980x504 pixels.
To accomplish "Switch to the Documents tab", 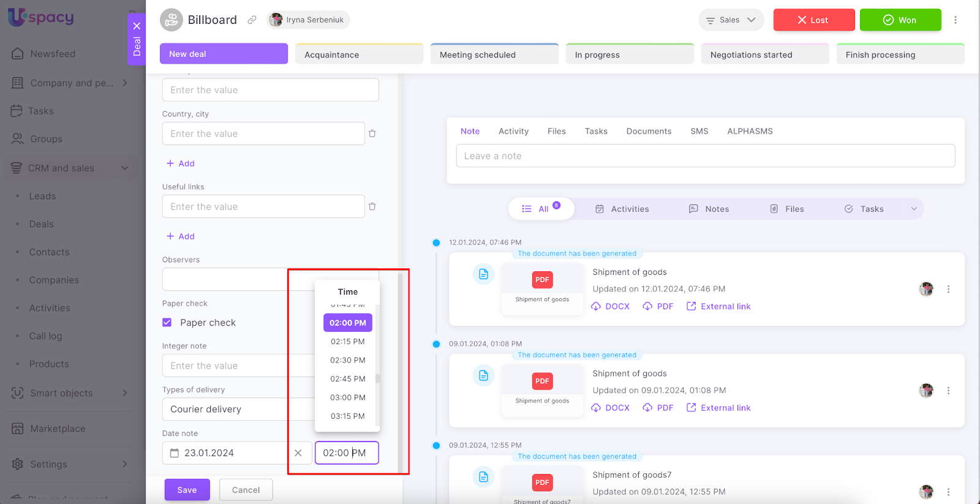I will coord(649,131).
